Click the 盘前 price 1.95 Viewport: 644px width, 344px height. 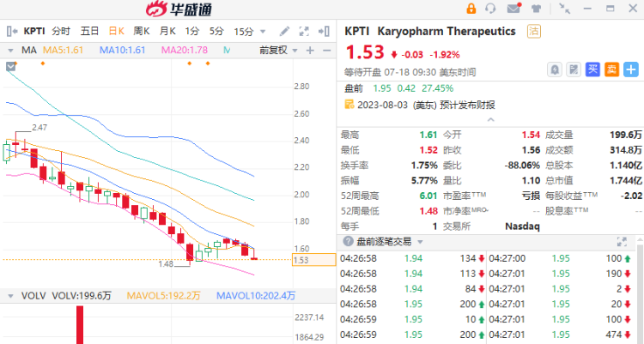(382, 88)
